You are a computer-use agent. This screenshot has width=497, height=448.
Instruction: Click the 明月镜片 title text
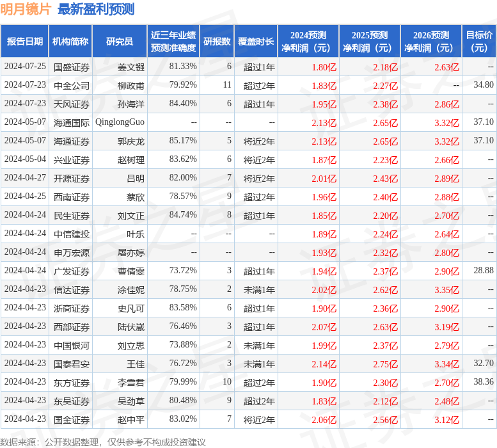pyautogui.click(x=26, y=9)
